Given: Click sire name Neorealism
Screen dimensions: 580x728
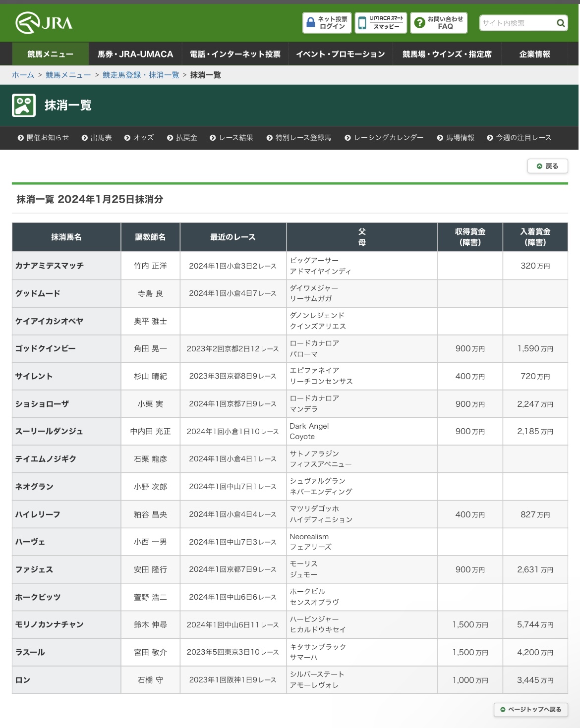Looking at the screenshot, I should click(x=309, y=537).
